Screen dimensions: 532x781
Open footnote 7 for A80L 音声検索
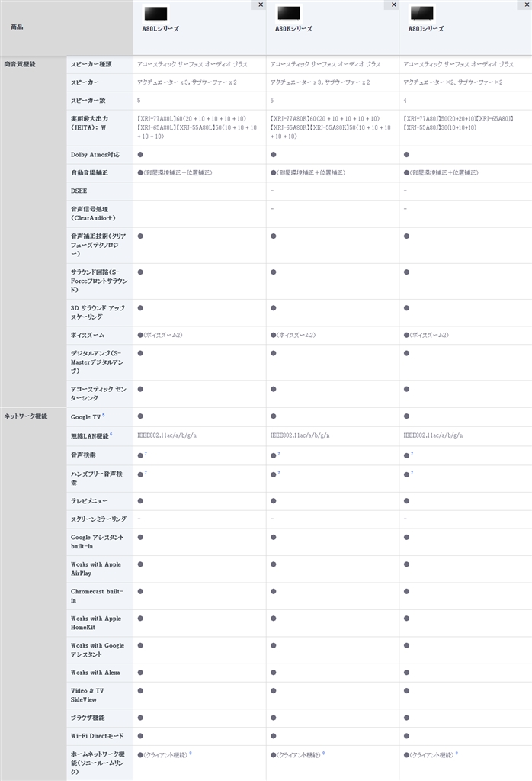click(146, 454)
